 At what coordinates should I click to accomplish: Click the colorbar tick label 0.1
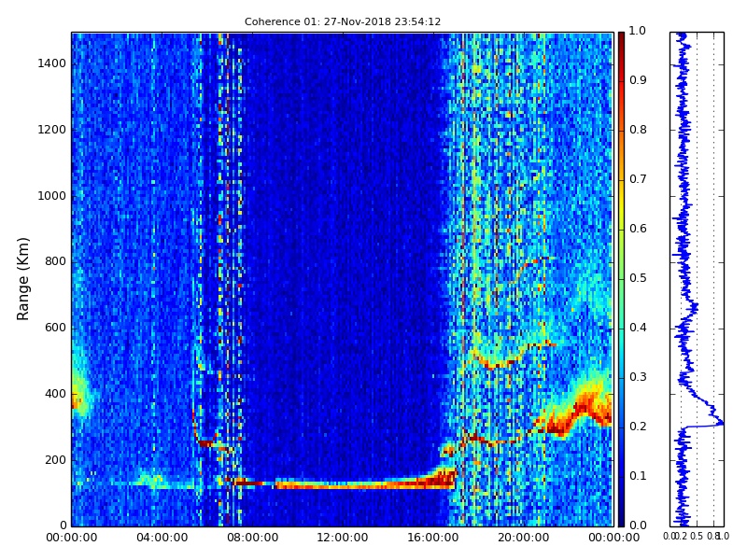pos(638,476)
